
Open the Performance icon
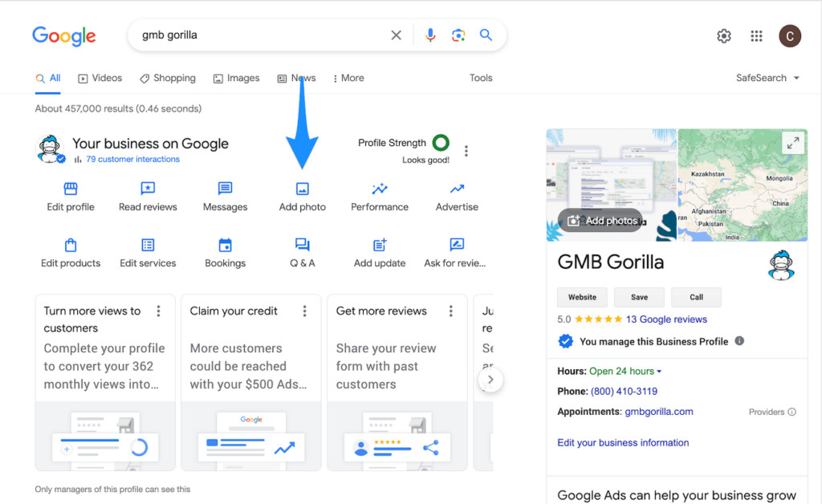[x=380, y=188]
